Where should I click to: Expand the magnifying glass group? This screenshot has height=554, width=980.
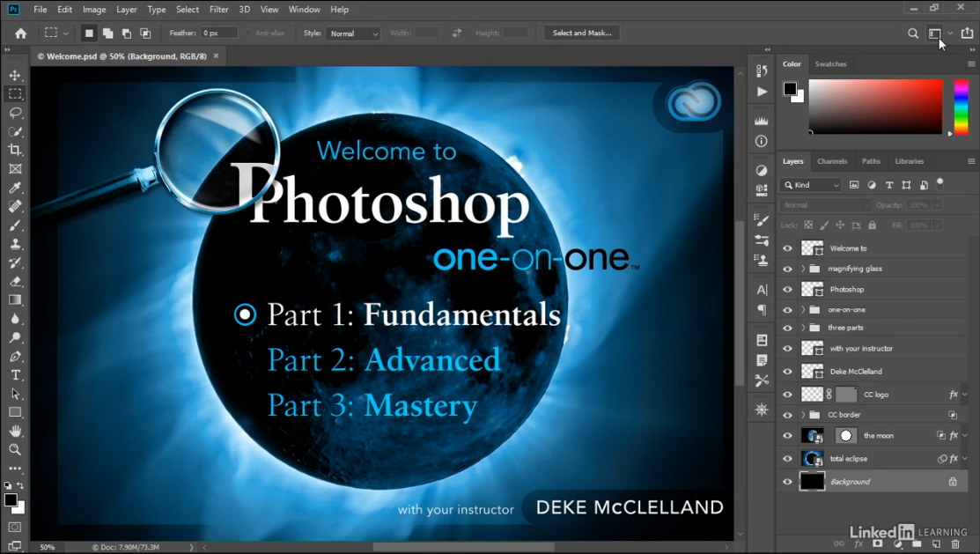coord(803,269)
